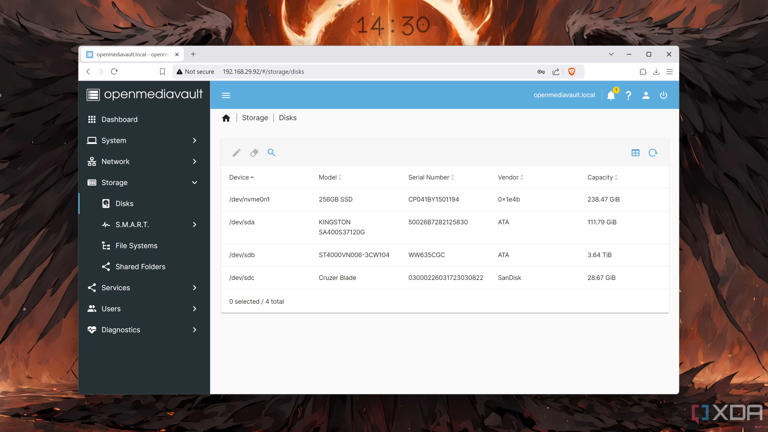Click the power icon in header
The width and height of the screenshot is (768, 432).
point(663,96)
